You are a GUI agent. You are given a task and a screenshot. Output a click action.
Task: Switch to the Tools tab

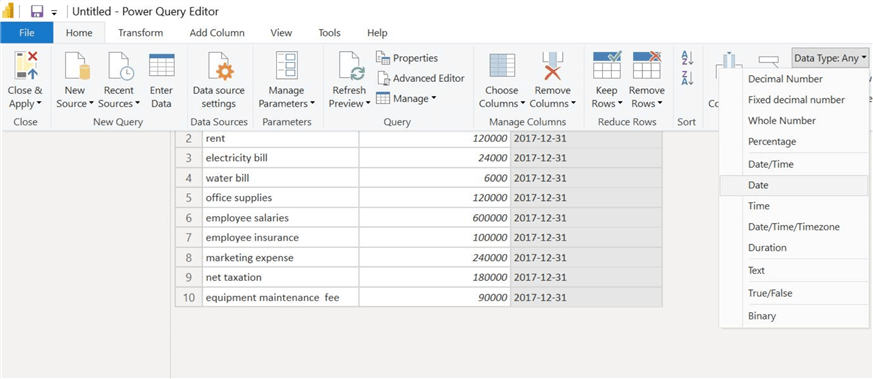click(x=330, y=33)
